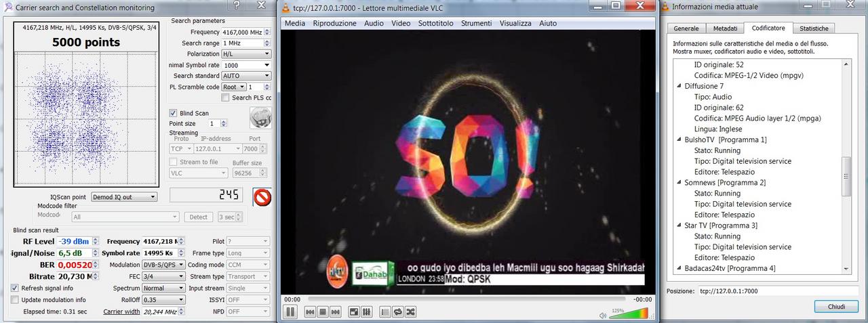Open Polarization H/L dropdown
This screenshot has height=323, width=868.
click(247, 53)
